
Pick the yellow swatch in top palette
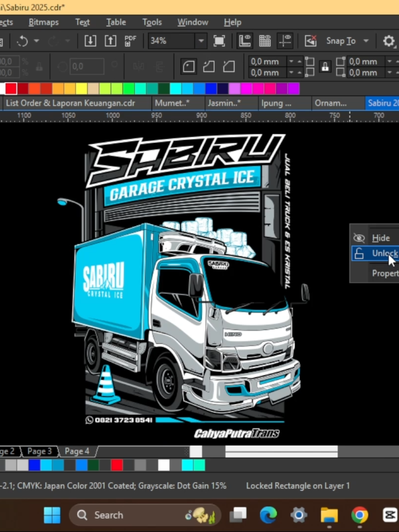(x=81, y=89)
